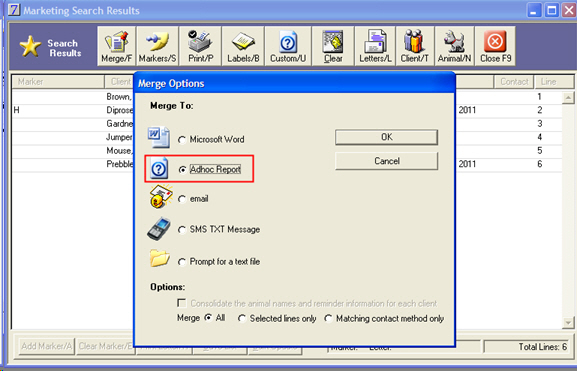Viewport: 577px width, 371px height.
Task: Click the Clear Marker/E button
Action: (x=105, y=346)
